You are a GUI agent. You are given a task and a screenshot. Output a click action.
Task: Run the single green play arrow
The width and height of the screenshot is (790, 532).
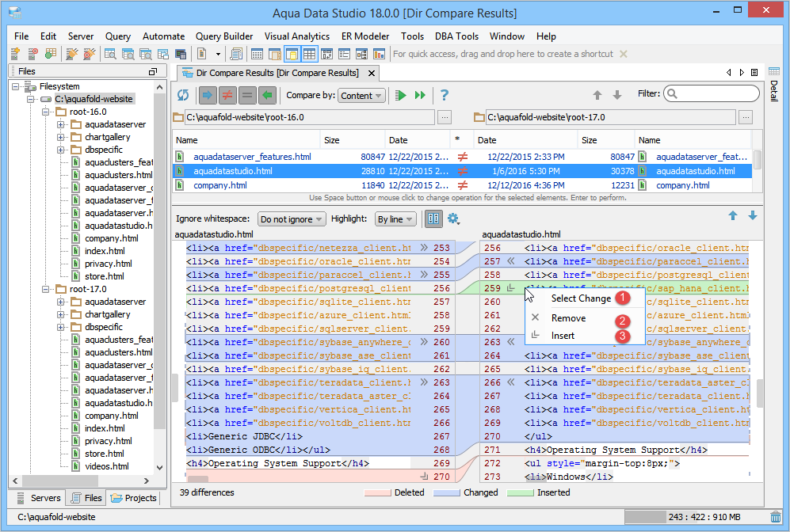coord(401,95)
